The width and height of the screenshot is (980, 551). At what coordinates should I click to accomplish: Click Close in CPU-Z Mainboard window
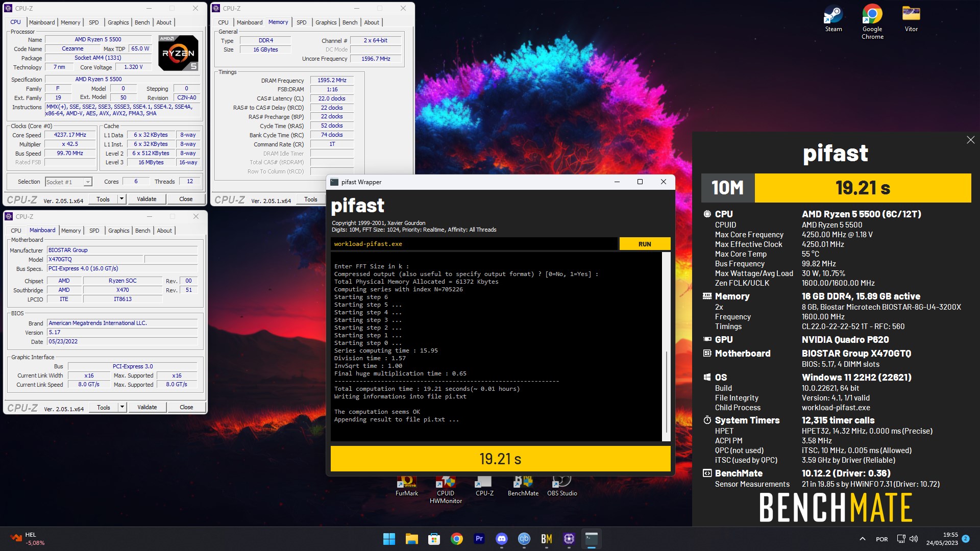(x=186, y=407)
